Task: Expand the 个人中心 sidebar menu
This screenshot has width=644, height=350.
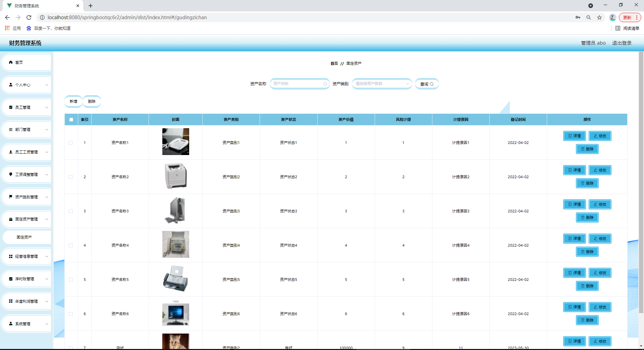Action: click(27, 85)
